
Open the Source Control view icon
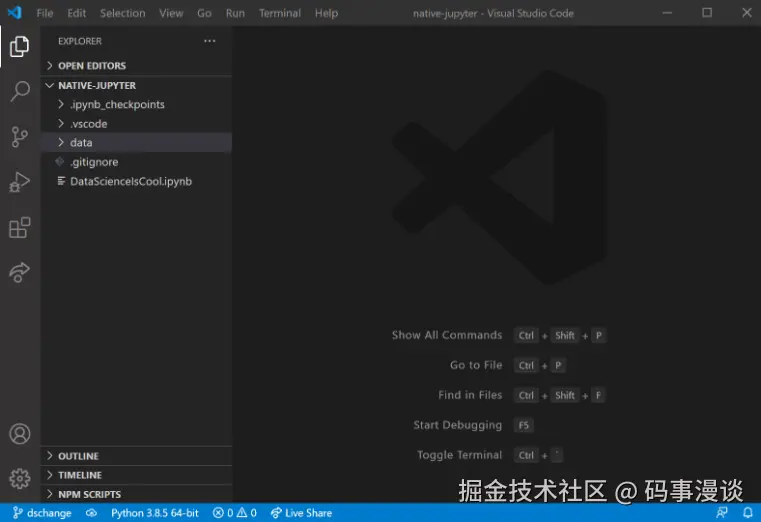(19, 137)
